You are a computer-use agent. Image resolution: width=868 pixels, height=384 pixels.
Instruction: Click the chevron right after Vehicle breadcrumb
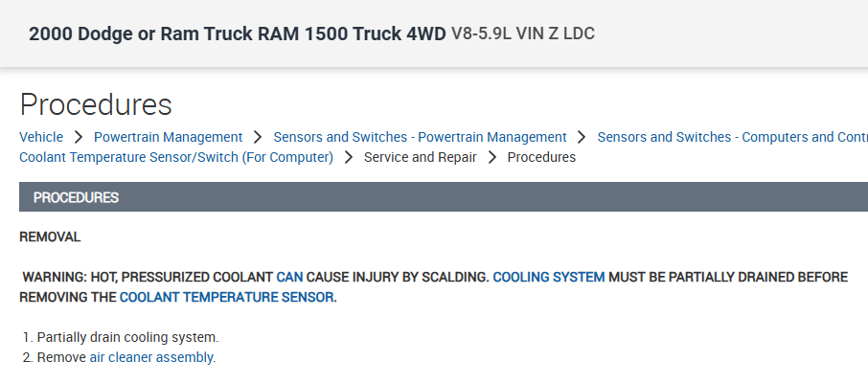click(x=79, y=137)
